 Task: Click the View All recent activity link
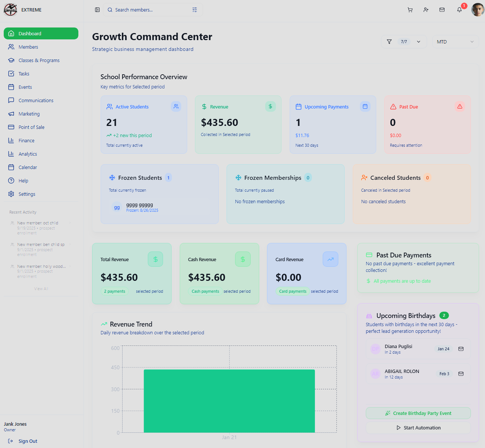[x=41, y=289]
